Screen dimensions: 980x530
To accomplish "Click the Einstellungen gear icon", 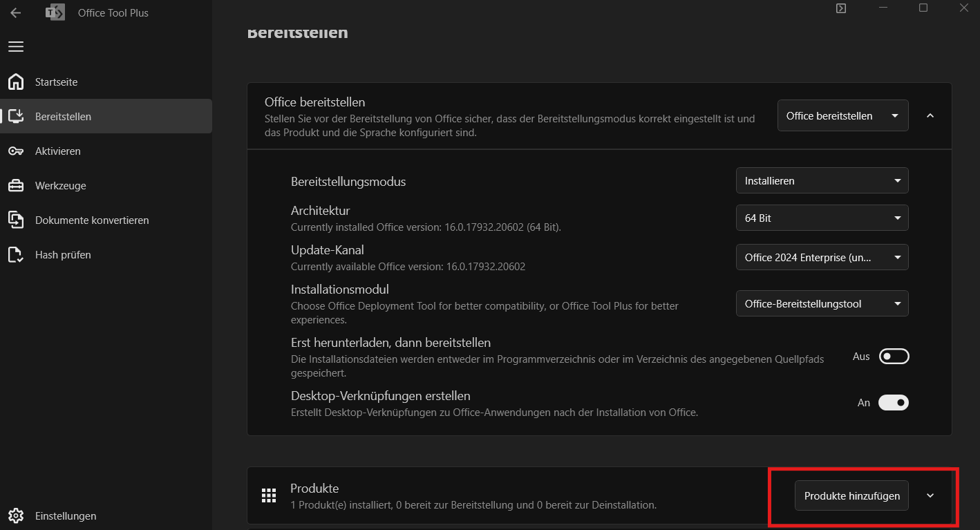I will click(15, 516).
